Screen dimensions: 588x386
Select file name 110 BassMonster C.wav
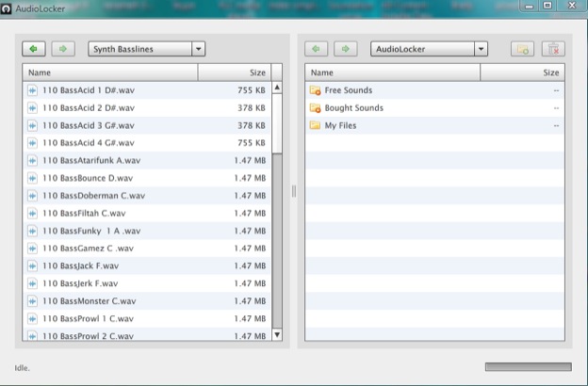click(x=90, y=301)
